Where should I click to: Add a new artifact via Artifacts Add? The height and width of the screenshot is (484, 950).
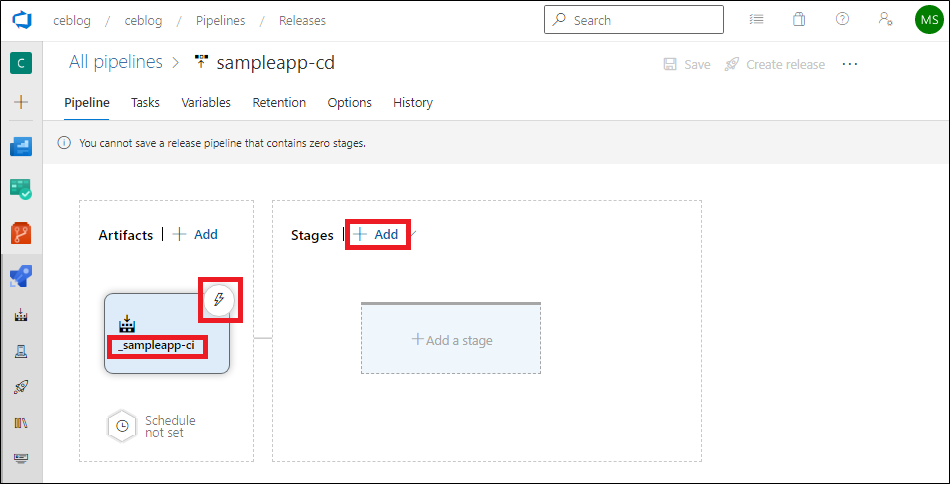pyautogui.click(x=195, y=234)
